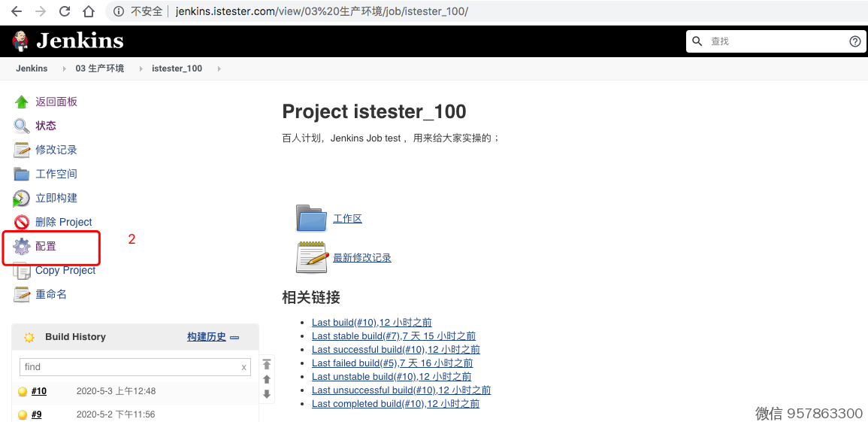Click the Workspace folder icon in sidebar
The height and width of the screenshot is (422, 868).
click(x=22, y=174)
